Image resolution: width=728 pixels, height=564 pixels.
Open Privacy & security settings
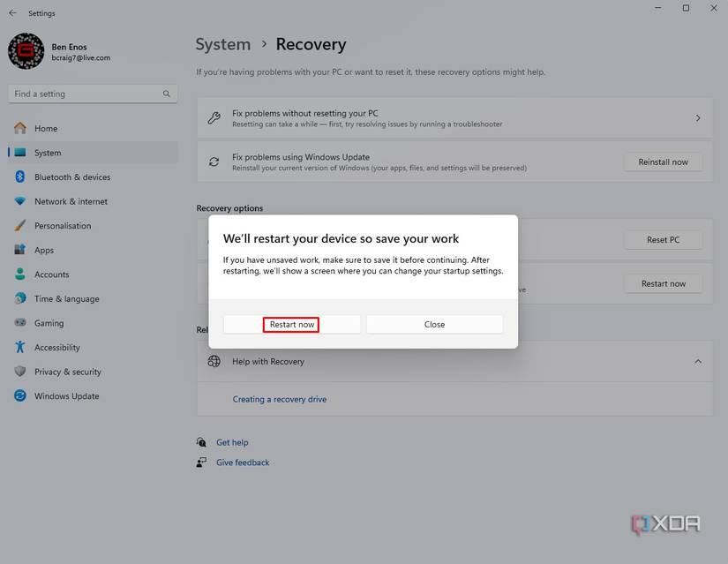tap(93, 372)
